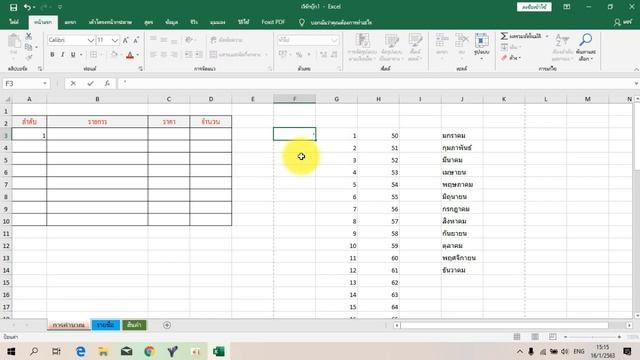Image resolution: width=640 pixels, height=360 pixels.
Task: Select cell A3 containing 1
Action: (29, 135)
